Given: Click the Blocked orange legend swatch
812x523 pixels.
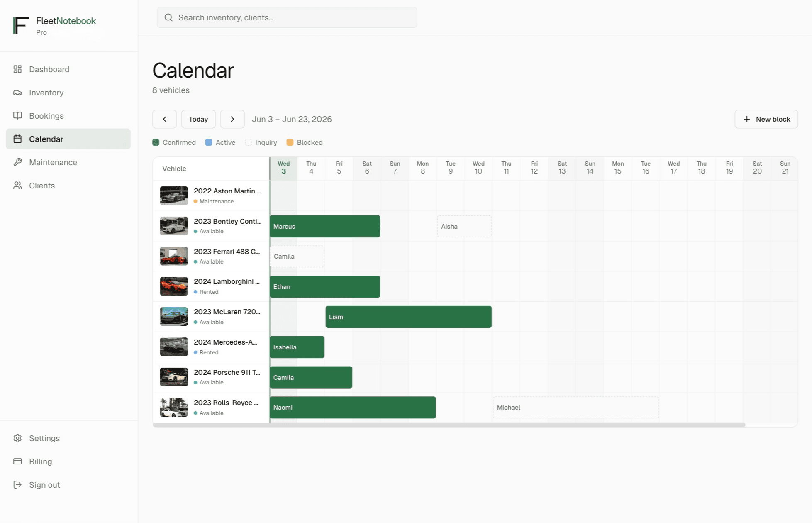Looking at the screenshot, I should (x=290, y=142).
